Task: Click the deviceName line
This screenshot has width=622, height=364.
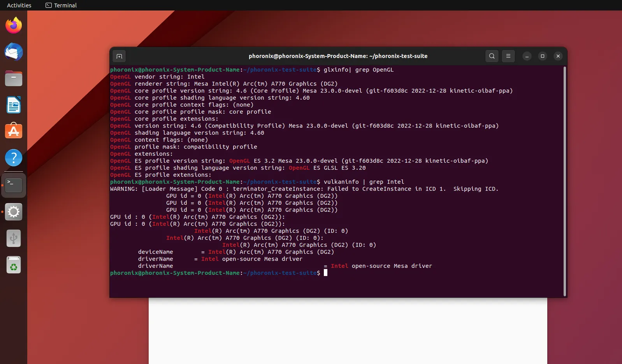Action: [236, 252]
